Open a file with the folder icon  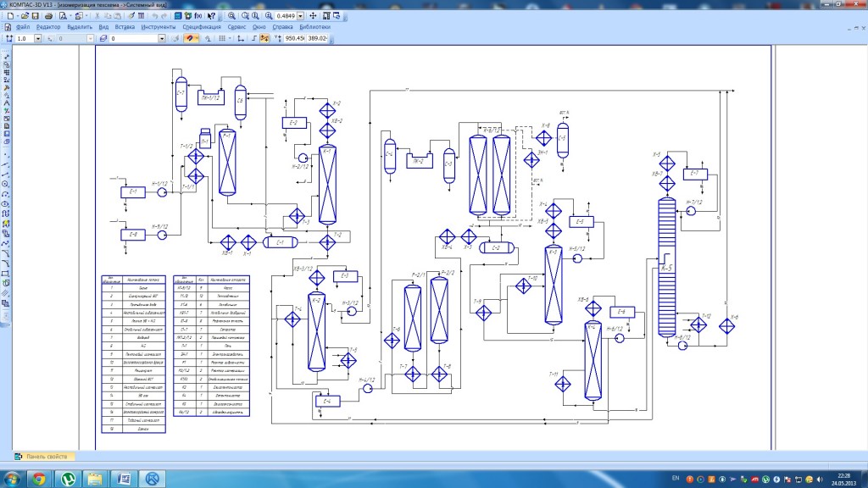25,16
